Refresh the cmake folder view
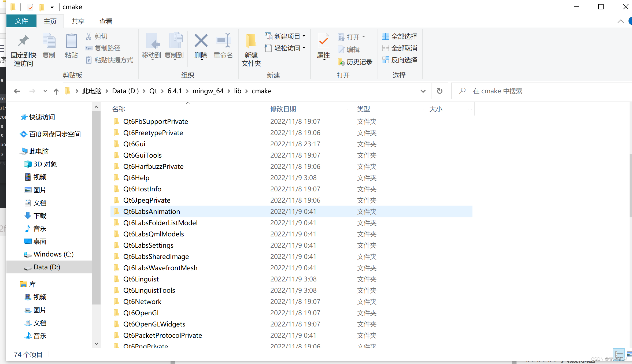Viewport: 632px width, 364px height. coord(440,91)
